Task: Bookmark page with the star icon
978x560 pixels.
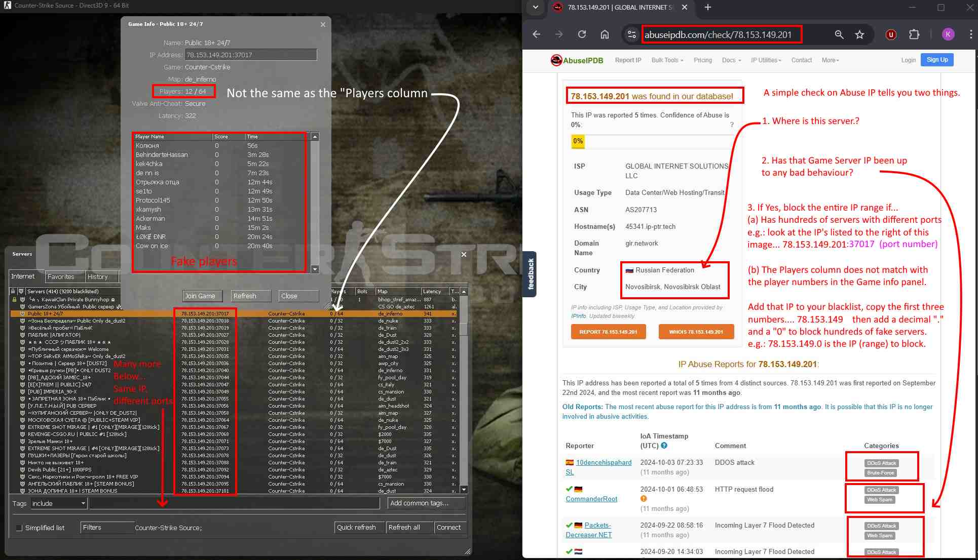Action: coord(859,34)
